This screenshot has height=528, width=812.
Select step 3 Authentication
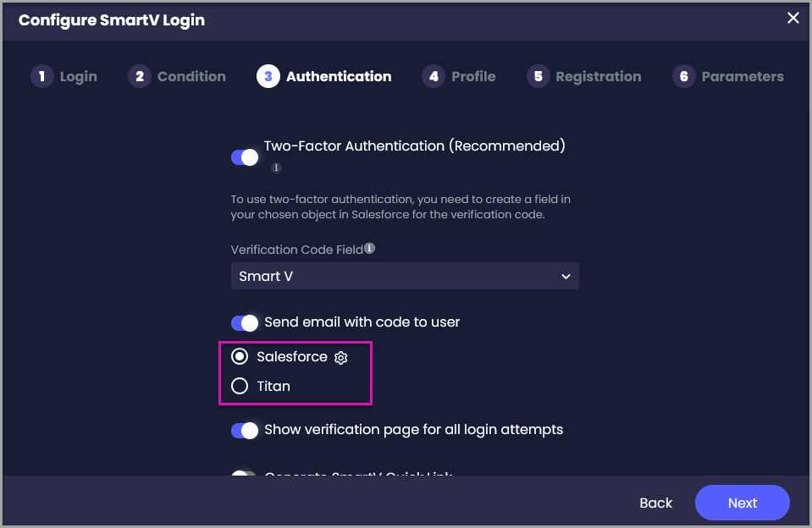[x=324, y=77]
